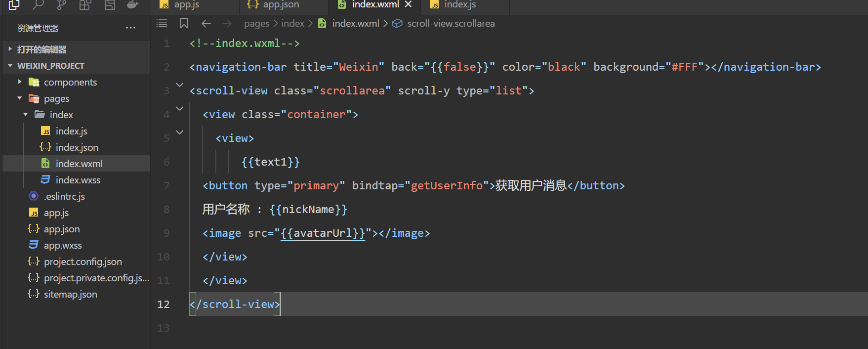Click line number 1 in the gutter
Viewport: 868px width, 349px height.
click(x=166, y=43)
